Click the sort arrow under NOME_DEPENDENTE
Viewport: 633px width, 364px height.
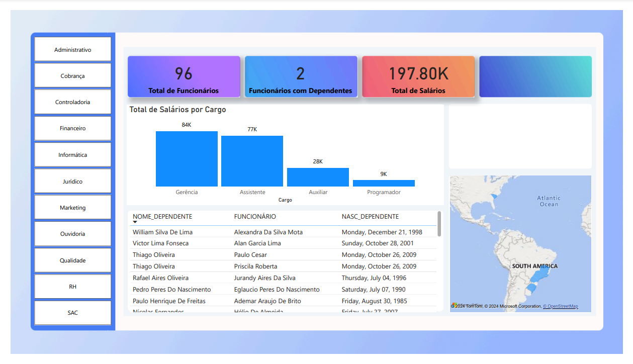coord(135,222)
